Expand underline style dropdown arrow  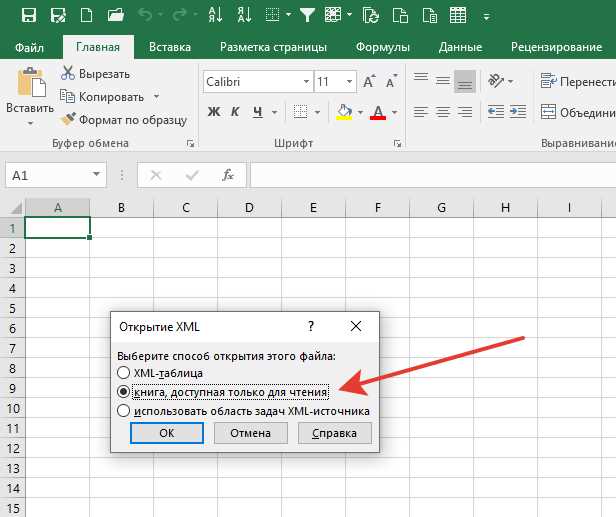[x=274, y=112]
